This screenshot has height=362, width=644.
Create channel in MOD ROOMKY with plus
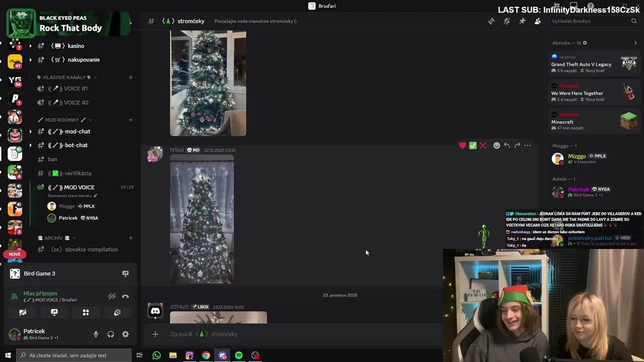[x=130, y=120]
